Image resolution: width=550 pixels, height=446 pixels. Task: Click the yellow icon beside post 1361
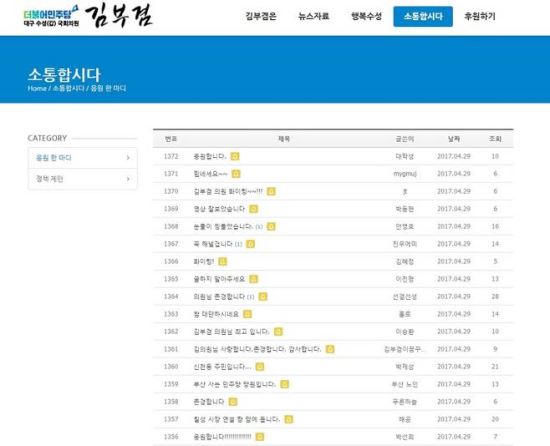330,349
